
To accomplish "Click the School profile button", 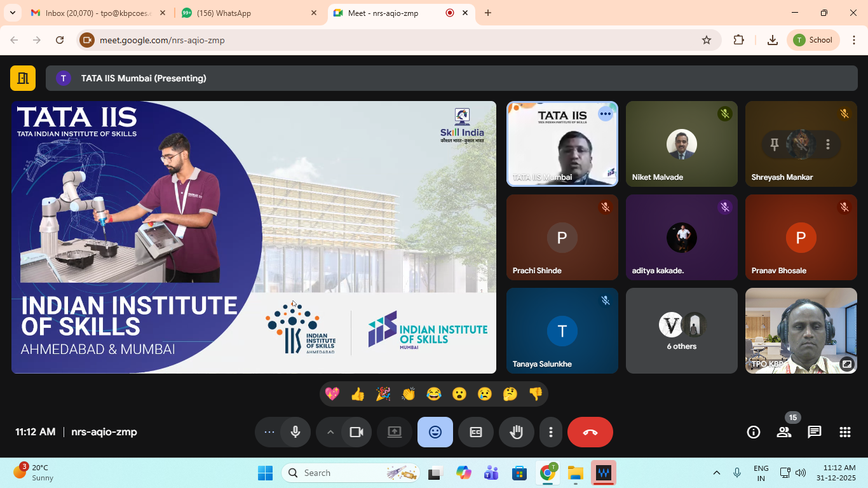I will click(x=813, y=40).
